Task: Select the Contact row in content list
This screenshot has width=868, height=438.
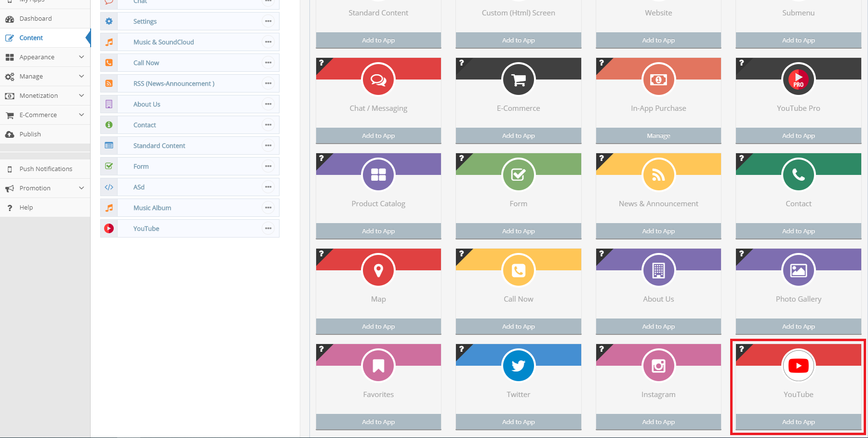Action: [190, 125]
